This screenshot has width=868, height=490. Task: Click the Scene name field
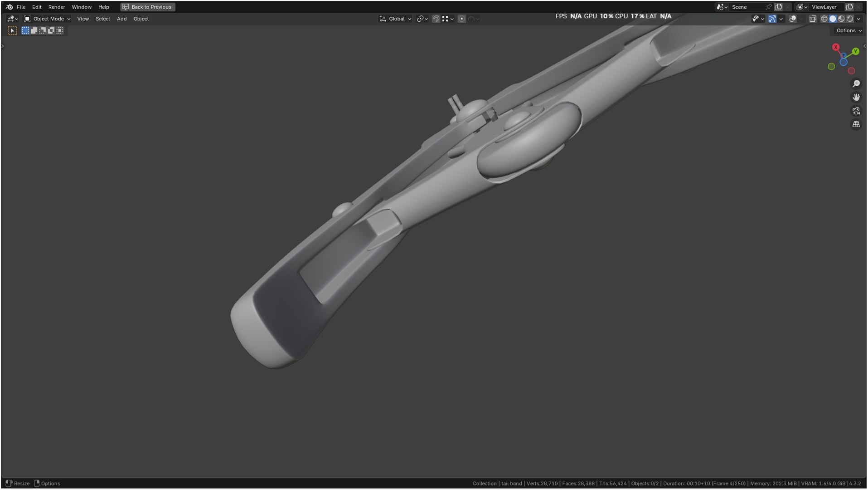pyautogui.click(x=747, y=7)
